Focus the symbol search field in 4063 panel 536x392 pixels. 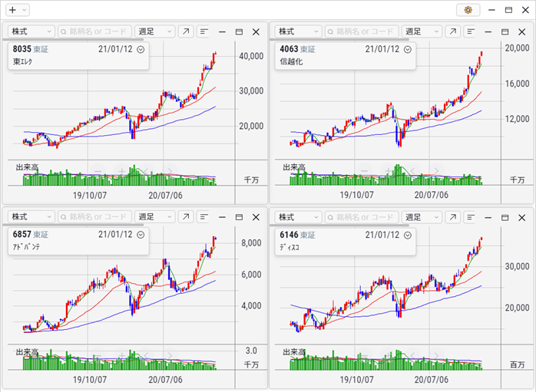tap(362, 31)
